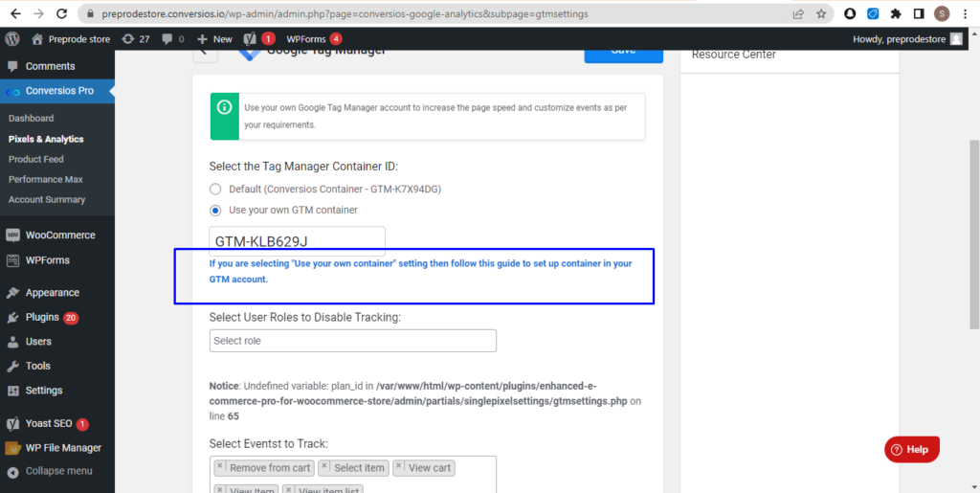Viewport: 980px width, 493px height.
Task: Click the green info icon in the notice
Action: (224, 107)
